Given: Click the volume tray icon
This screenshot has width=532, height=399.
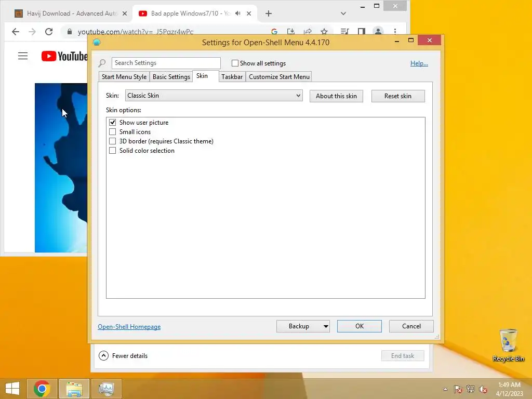Looking at the screenshot, I should [483, 389].
